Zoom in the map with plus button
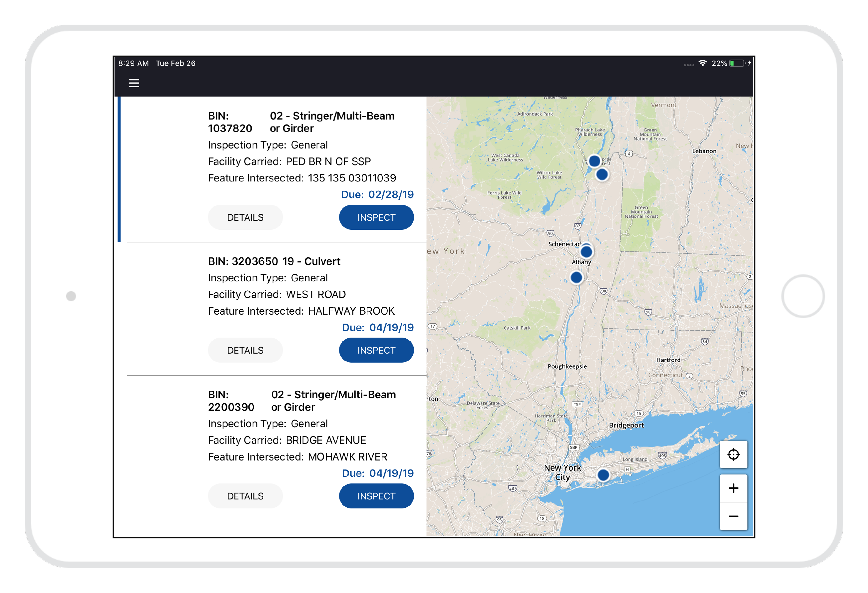868x593 pixels. 733,488
